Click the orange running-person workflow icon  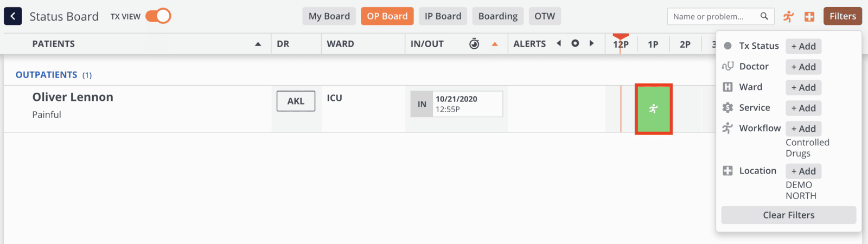click(788, 16)
